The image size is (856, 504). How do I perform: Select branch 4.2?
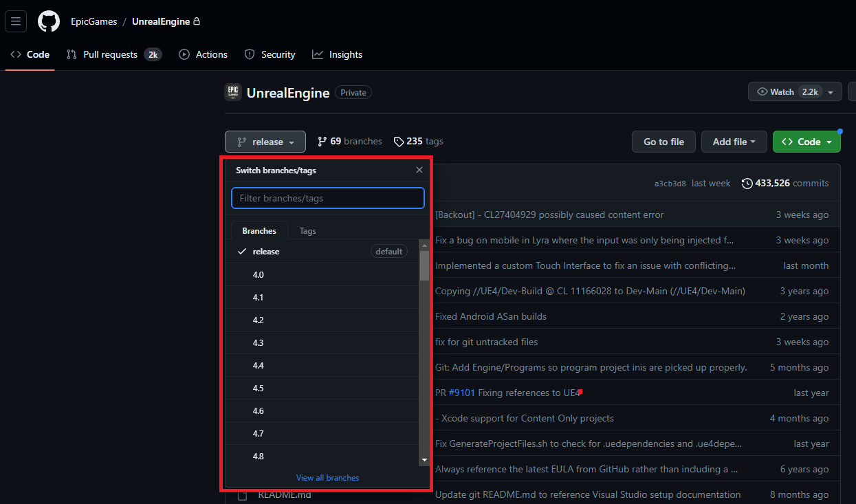pos(322,320)
